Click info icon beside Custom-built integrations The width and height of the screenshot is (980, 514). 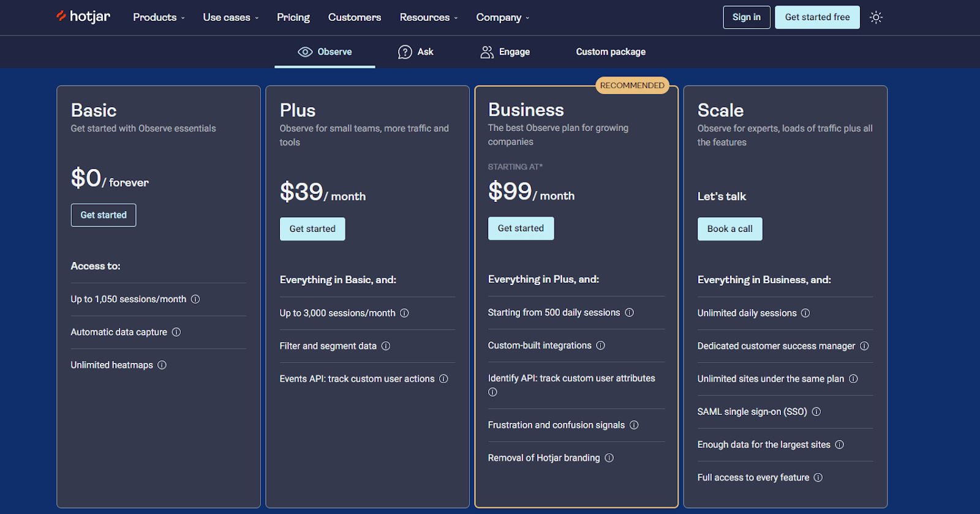(601, 346)
